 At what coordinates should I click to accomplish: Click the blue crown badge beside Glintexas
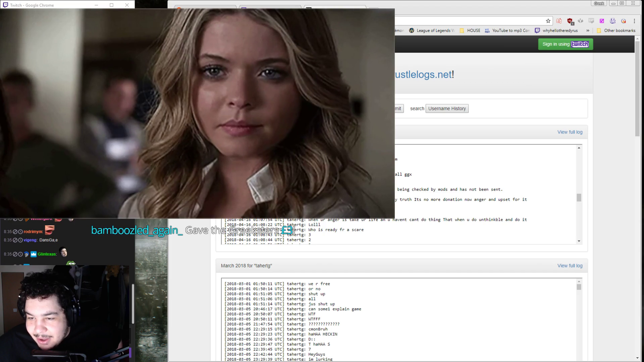coord(34,254)
